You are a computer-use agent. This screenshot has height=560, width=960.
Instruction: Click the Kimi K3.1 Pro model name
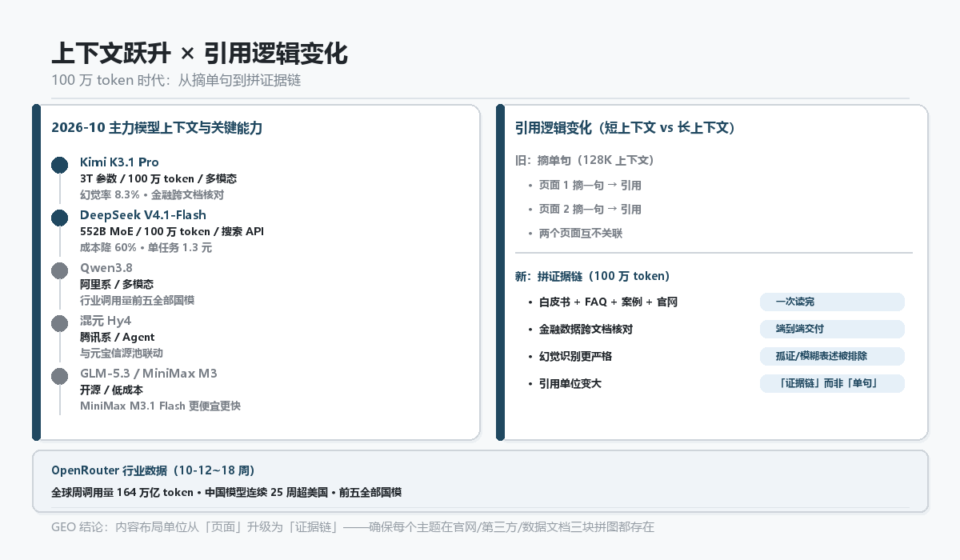click(x=119, y=162)
